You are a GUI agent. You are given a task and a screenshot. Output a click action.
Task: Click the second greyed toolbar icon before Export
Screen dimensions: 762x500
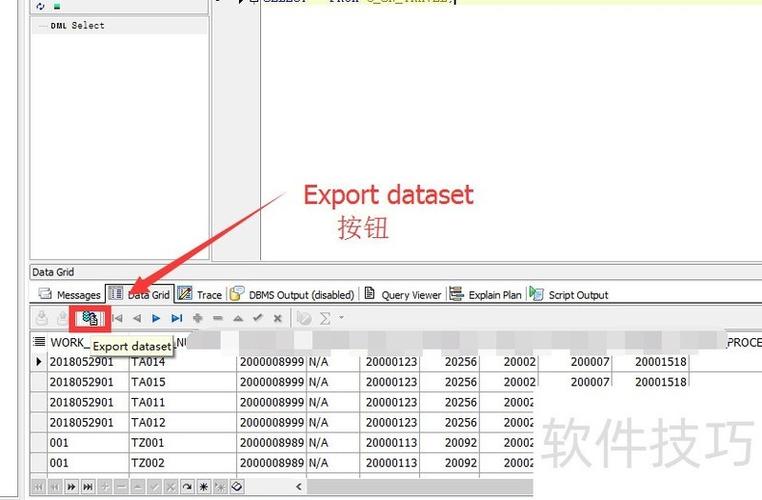pos(62,318)
